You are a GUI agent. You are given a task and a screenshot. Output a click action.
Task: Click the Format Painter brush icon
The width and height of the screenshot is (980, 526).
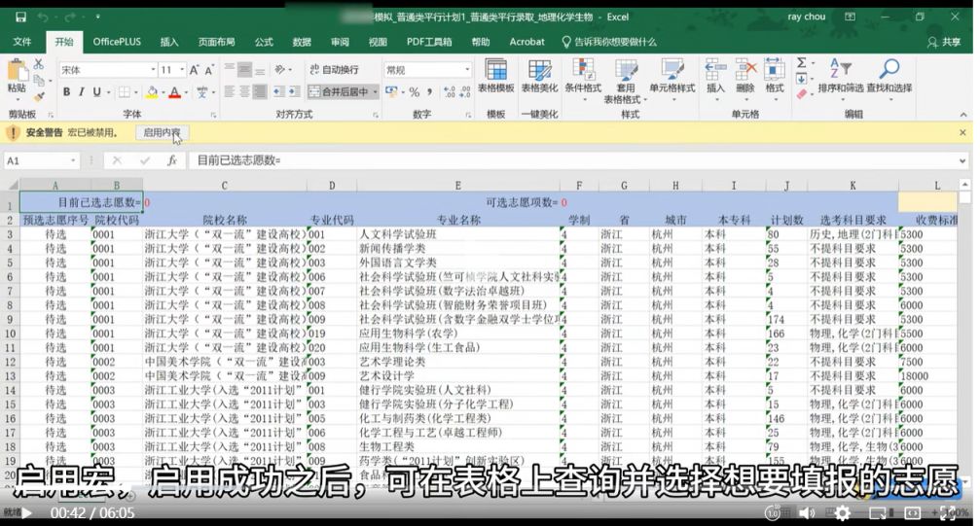click(x=39, y=97)
